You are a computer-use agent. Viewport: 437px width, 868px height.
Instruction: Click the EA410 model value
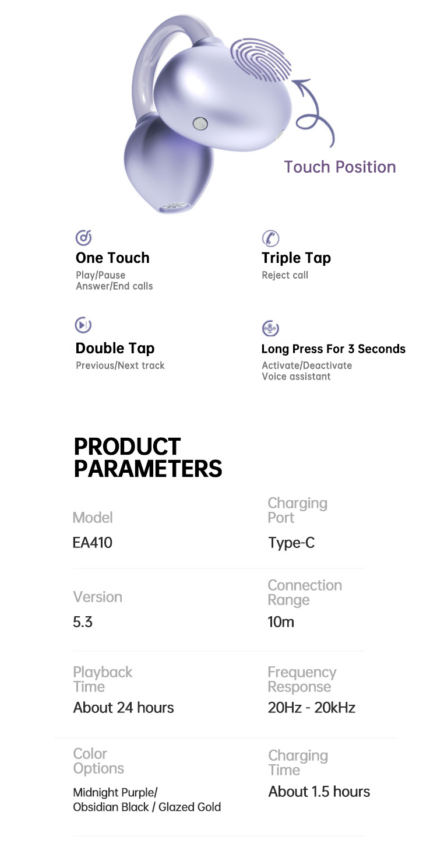click(93, 543)
